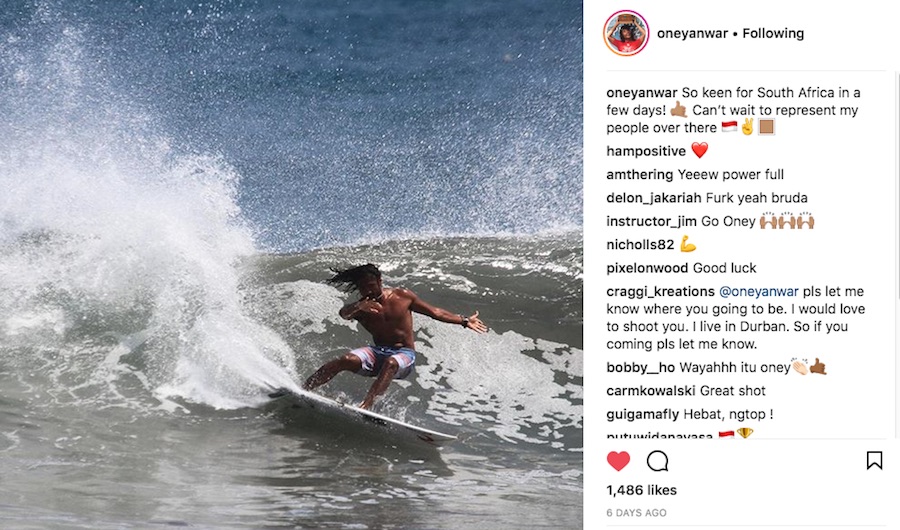This screenshot has width=900, height=530.
Task: Follow the @oneyanwar mention link
Action: (758, 292)
